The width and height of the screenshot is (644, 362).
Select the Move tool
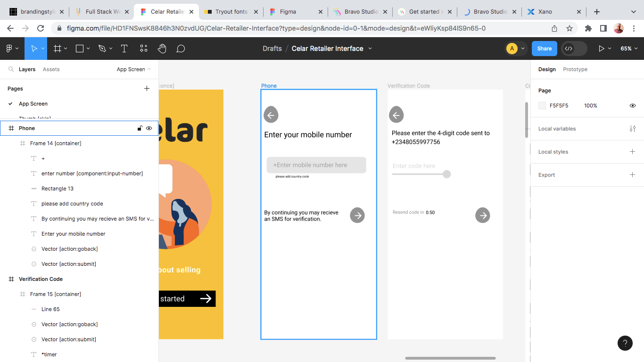pos(33,49)
